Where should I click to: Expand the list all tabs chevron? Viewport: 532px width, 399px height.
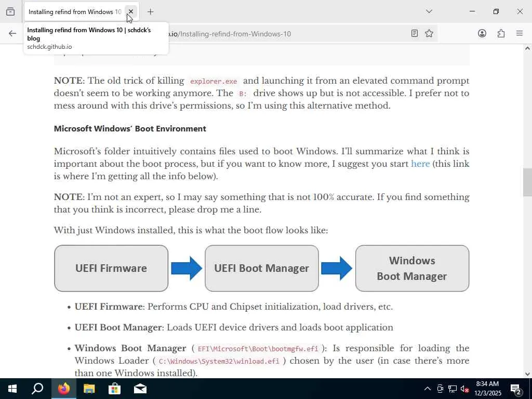click(429, 11)
